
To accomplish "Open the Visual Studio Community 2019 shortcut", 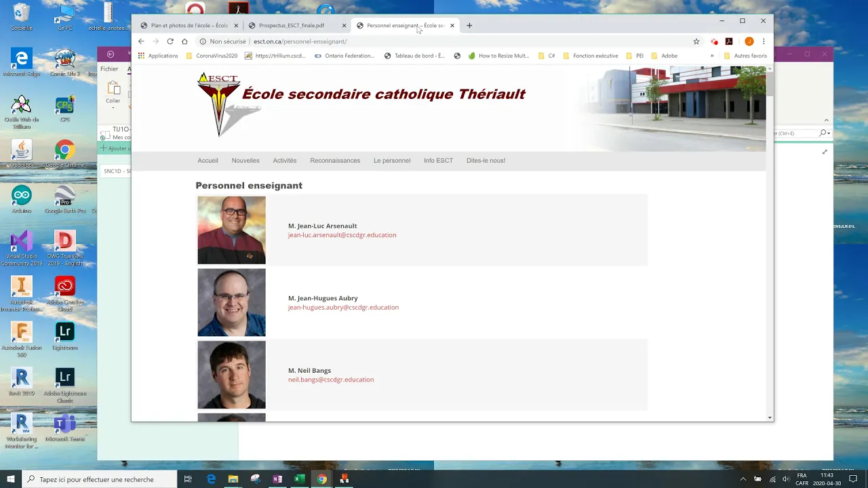I will coord(22,249).
